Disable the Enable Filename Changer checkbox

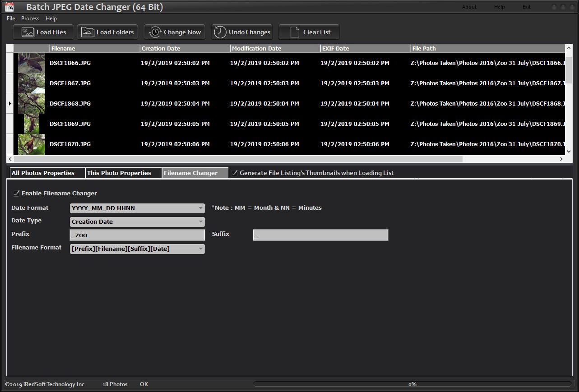pos(17,193)
